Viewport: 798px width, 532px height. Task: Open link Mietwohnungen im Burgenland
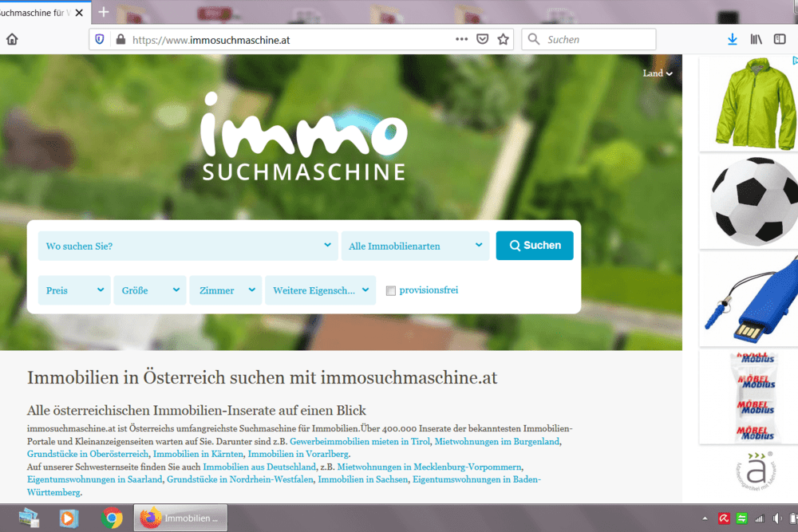coord(496,441)
